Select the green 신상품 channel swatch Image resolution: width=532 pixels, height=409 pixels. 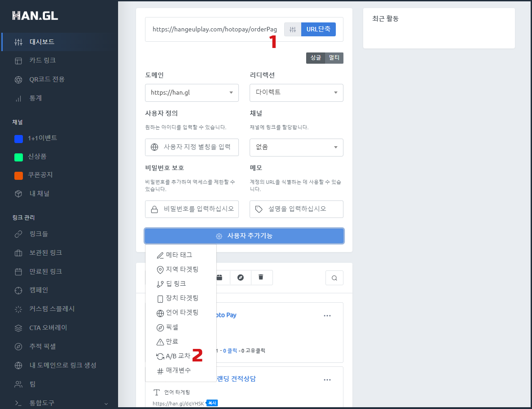[19, 157]
